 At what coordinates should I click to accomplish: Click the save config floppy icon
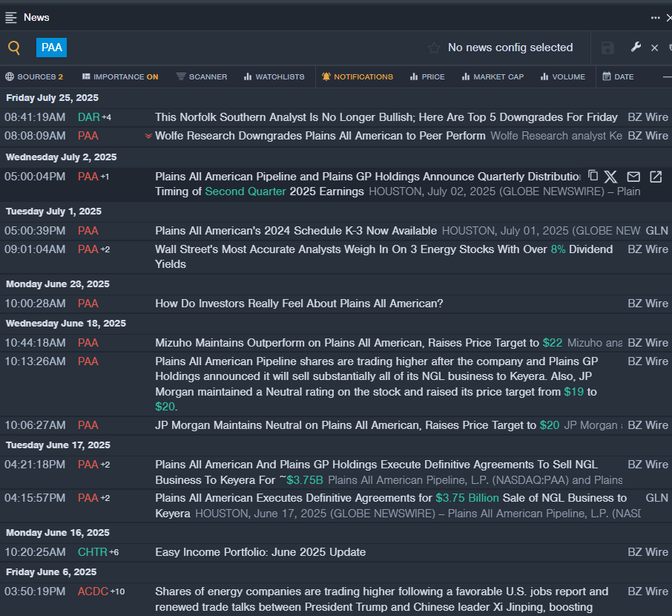[x=607, y=47]
